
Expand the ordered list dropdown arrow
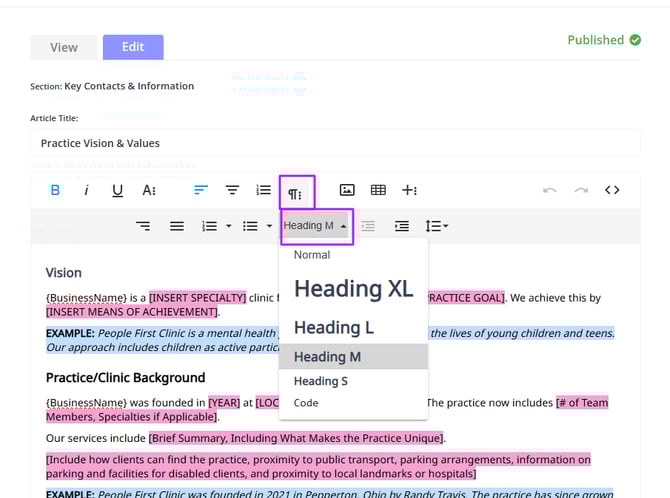[228, 226]
